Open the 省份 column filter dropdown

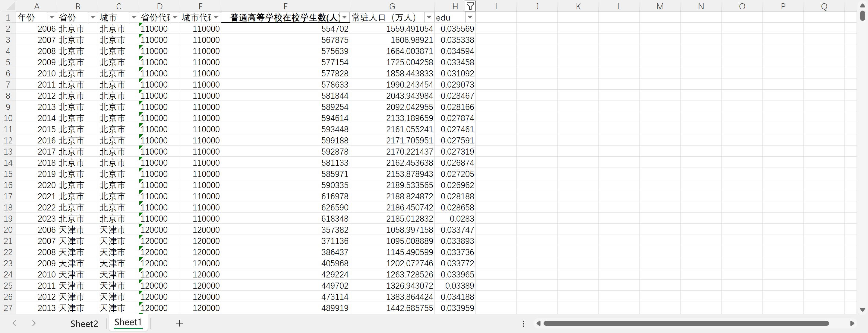tap(93, 18)
